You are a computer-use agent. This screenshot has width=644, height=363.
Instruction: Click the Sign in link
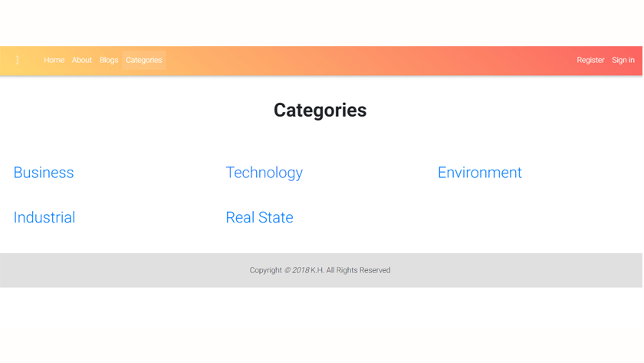tap(623, 60)
